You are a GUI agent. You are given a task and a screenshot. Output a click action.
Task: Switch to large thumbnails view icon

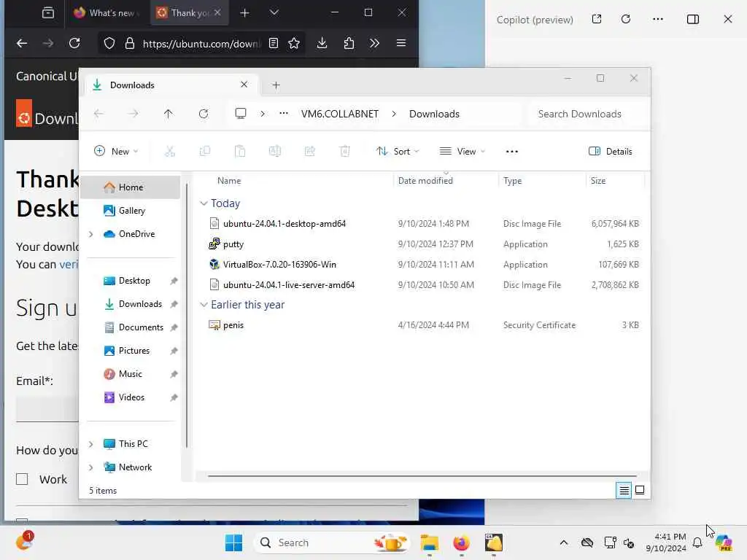pos(640,490)
